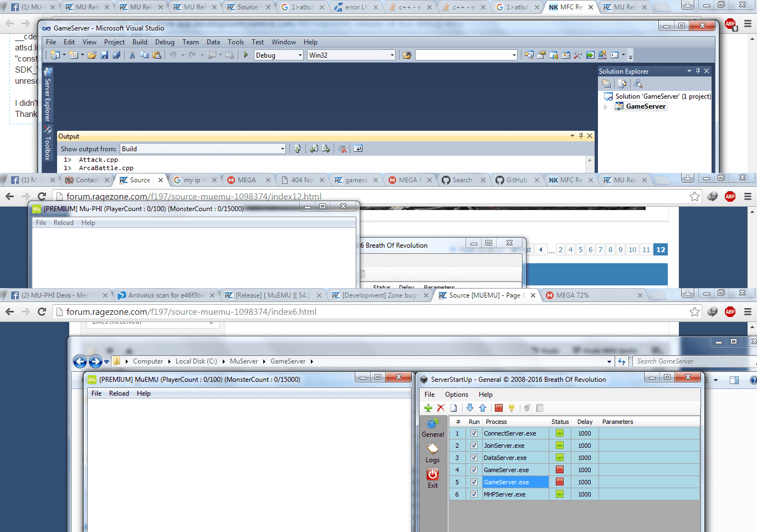Click the blank page icon in ServerStartUp toolbar
Viewport: 757px width, 532px height.
(454, 408)
